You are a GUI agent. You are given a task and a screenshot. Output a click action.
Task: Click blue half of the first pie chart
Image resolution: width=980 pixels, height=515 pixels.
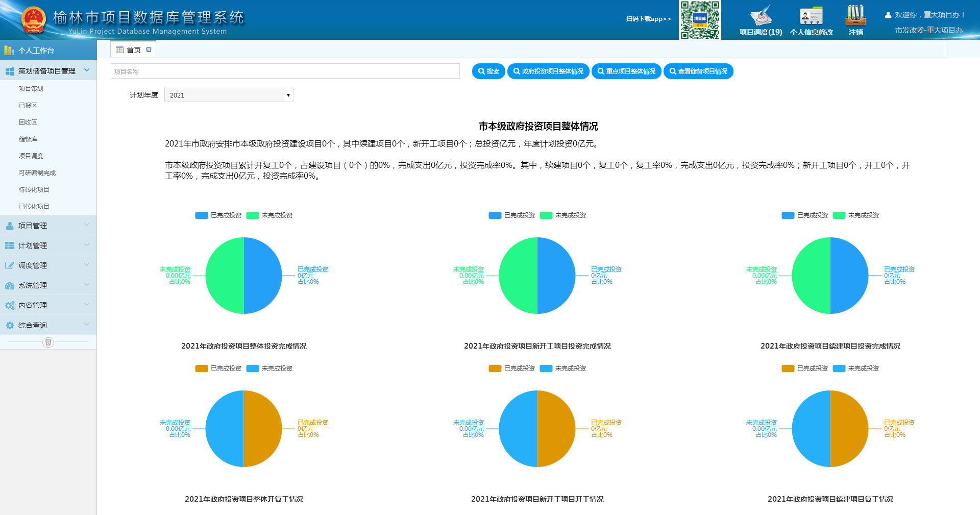[x=263, y=276]
